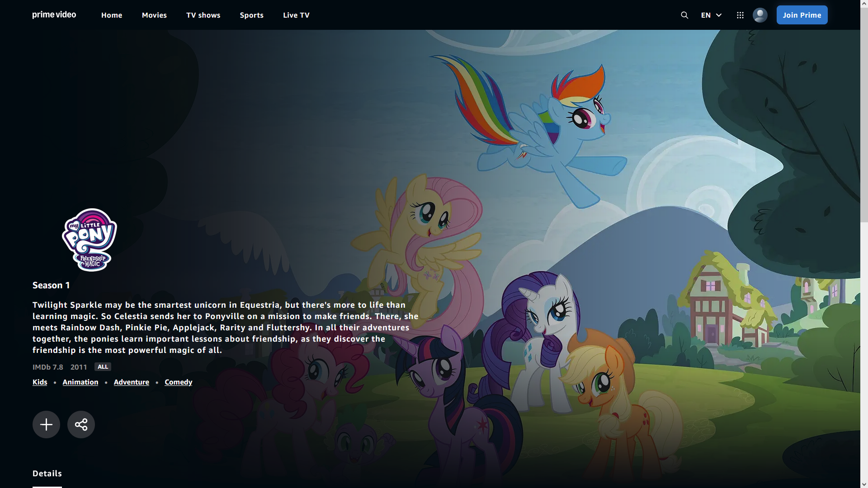Go to Prime Video home logo
The width and height of the screenshot is (868, 488).
point(54,15)
